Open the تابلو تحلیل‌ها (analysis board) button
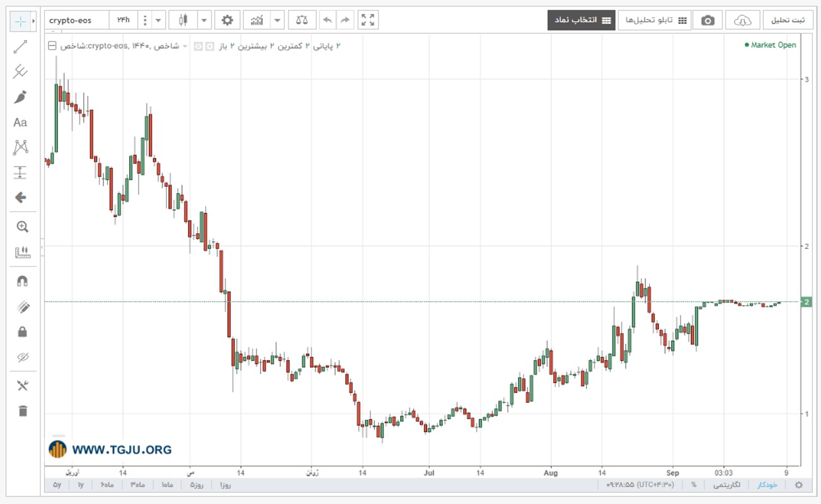The width and height of the screenshot is (821, 504). (655, 20)
